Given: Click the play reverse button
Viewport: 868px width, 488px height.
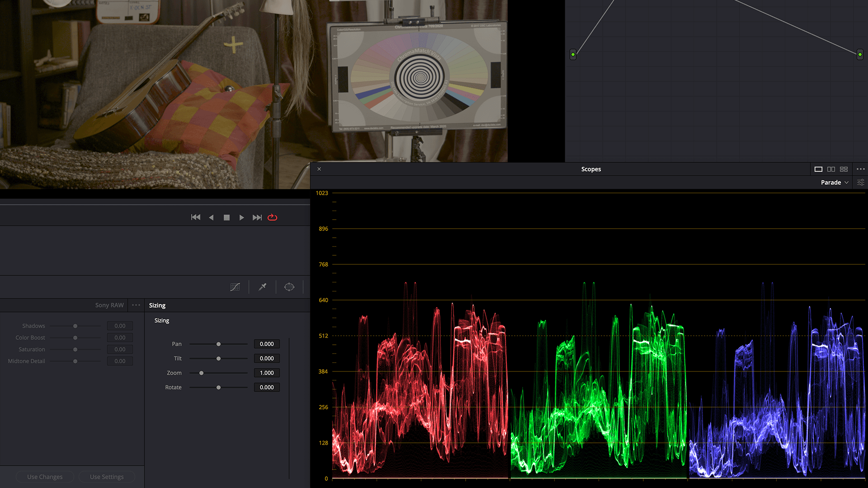Looking at the screenshot, I should point(211,217).
